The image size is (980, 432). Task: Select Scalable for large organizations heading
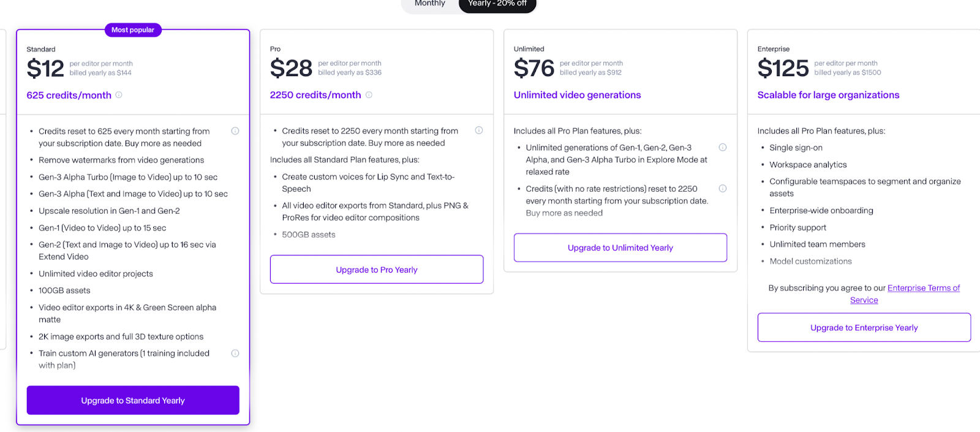click(x=828, y=95)
